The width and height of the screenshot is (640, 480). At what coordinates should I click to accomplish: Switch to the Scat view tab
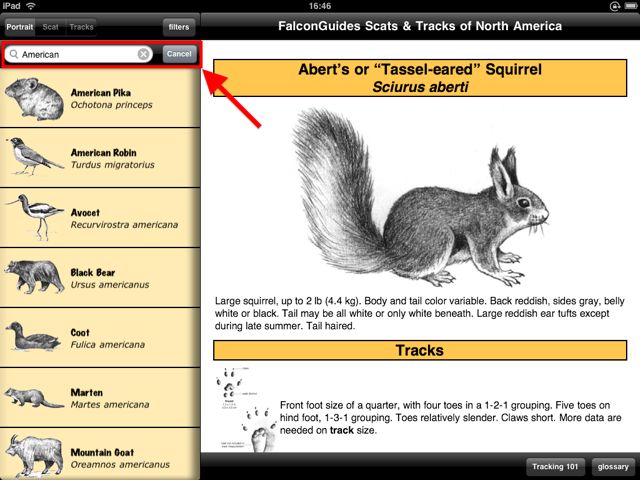coord(51,27)
